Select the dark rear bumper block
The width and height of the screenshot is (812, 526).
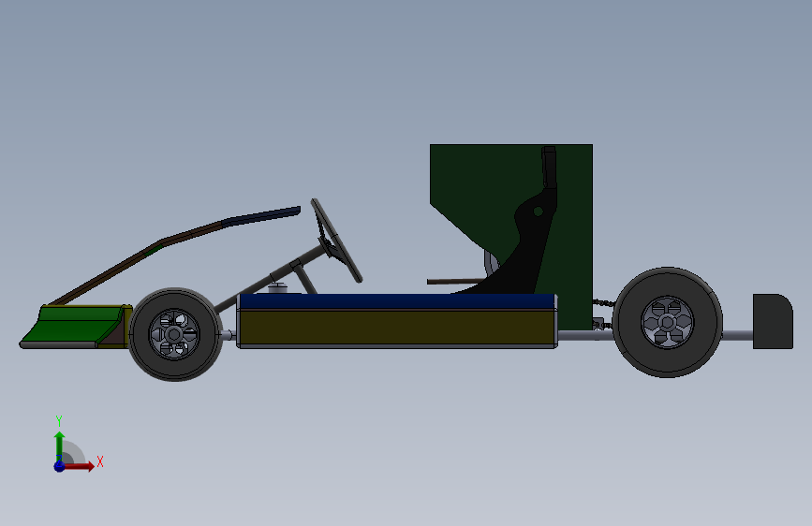[x=773, y=321]
